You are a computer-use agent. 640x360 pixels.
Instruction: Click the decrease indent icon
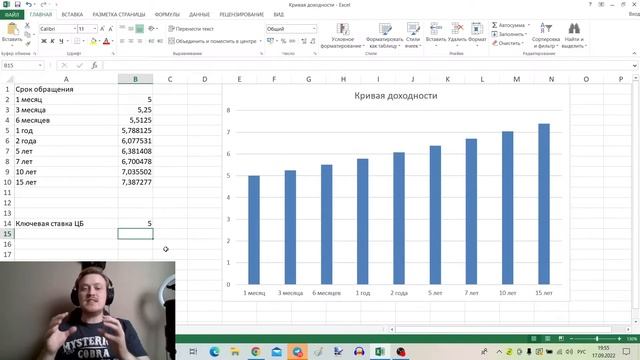point(151,41)
